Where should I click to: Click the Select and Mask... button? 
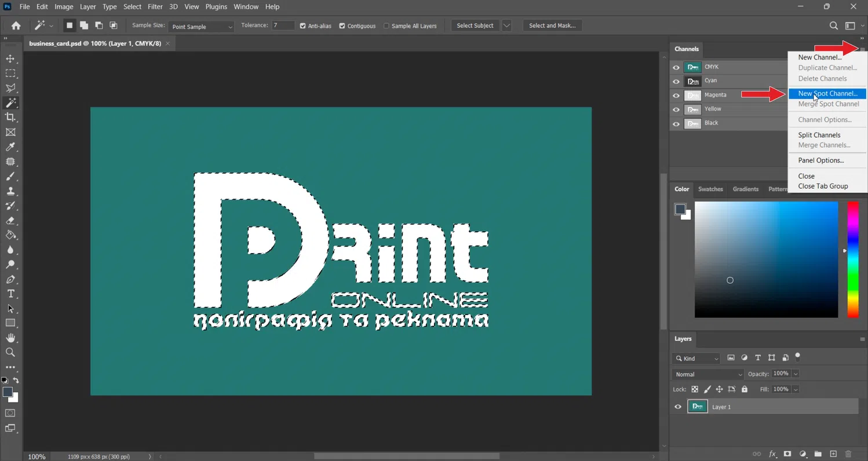tap(552, 25)
